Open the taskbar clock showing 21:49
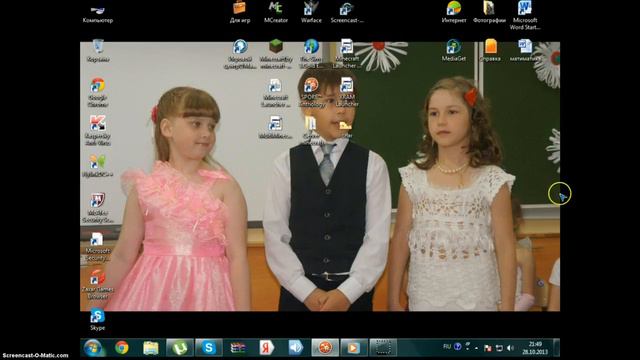Image resolution: width=640 pixels, height=360 pixels. coord(535,348)
